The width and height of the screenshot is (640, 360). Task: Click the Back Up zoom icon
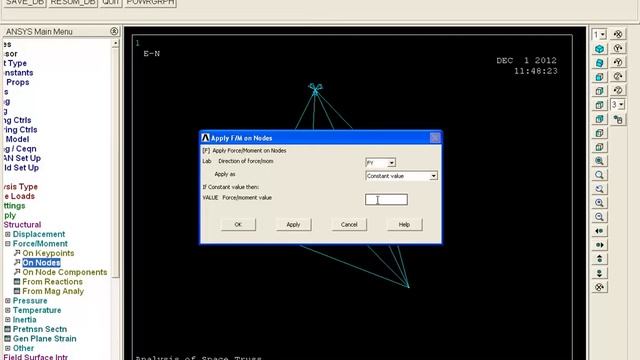(599, 189)
